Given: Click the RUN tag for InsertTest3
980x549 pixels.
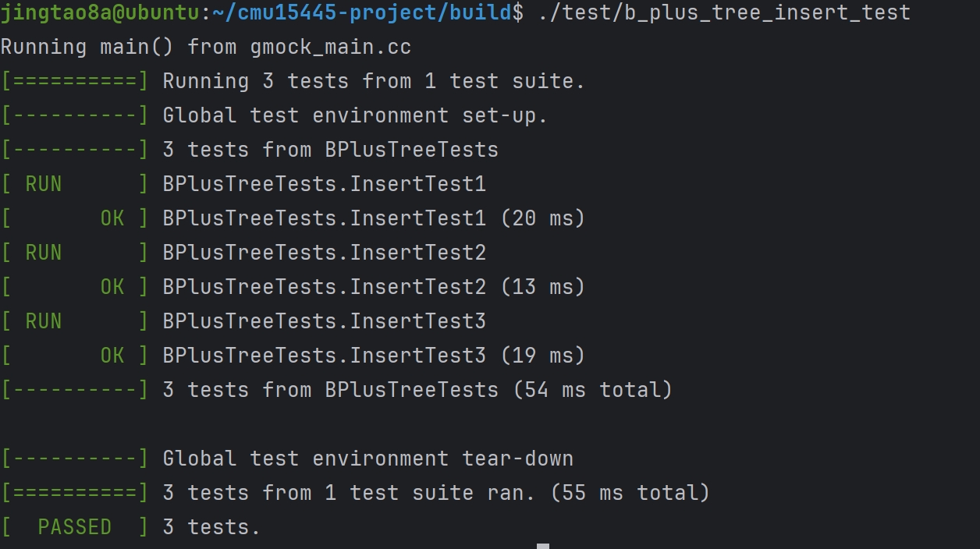Looking at the screenshot, I should [x=44, y=321].
